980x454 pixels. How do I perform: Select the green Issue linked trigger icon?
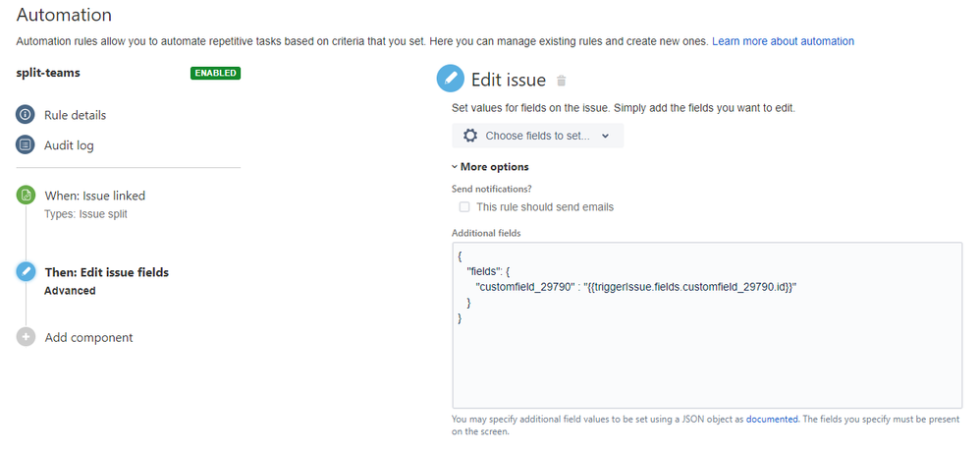[x=26, y=196]
